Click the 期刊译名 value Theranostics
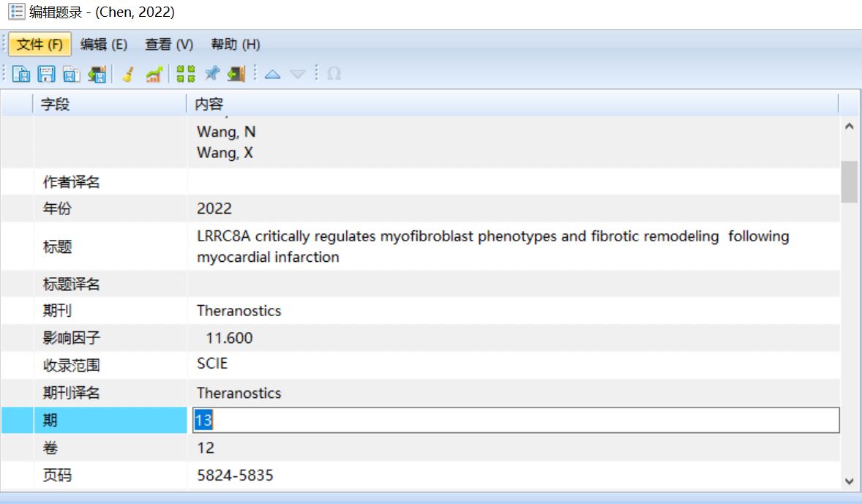The height and width of the screenshot is (504, 862). (239, 393)
